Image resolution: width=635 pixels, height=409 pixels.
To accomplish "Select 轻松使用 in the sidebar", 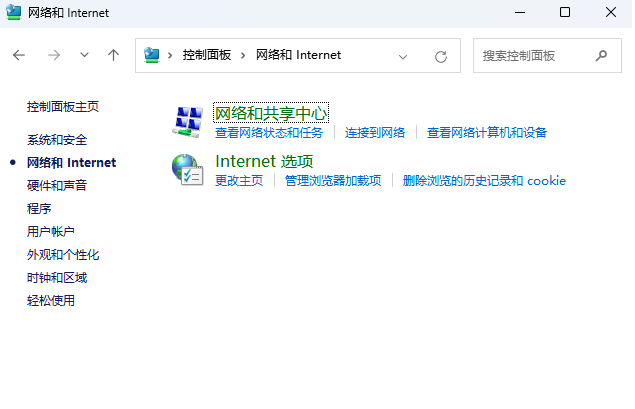I will pyautogui.click(x=51, y=301).
